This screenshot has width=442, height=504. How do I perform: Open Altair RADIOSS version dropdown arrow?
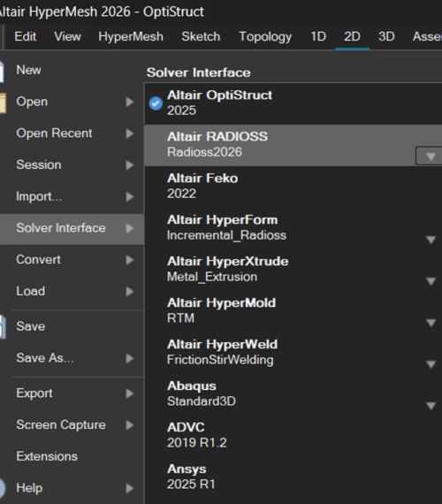(x=431, y=157)
